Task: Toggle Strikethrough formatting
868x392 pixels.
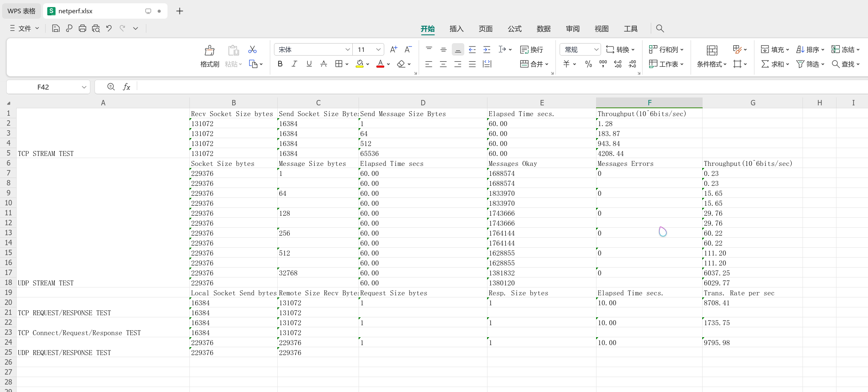Action: (x=324, y=64)
